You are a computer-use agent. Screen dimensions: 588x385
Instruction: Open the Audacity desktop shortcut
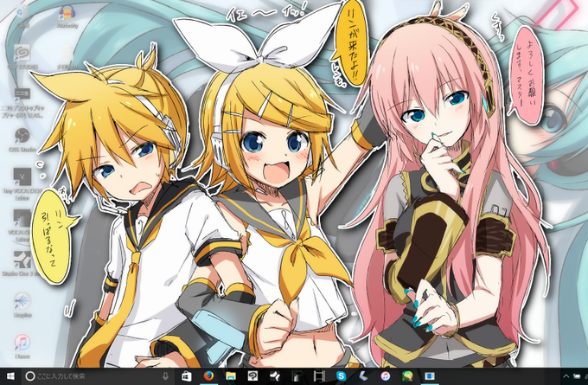point(67,17)
